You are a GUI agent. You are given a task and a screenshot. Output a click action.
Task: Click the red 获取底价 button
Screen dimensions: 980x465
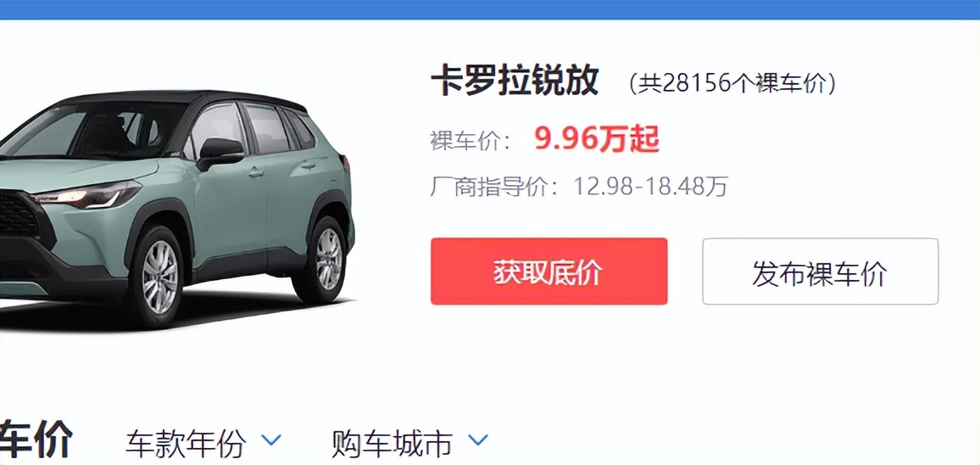pyautogui.click(x=548, y=272)
